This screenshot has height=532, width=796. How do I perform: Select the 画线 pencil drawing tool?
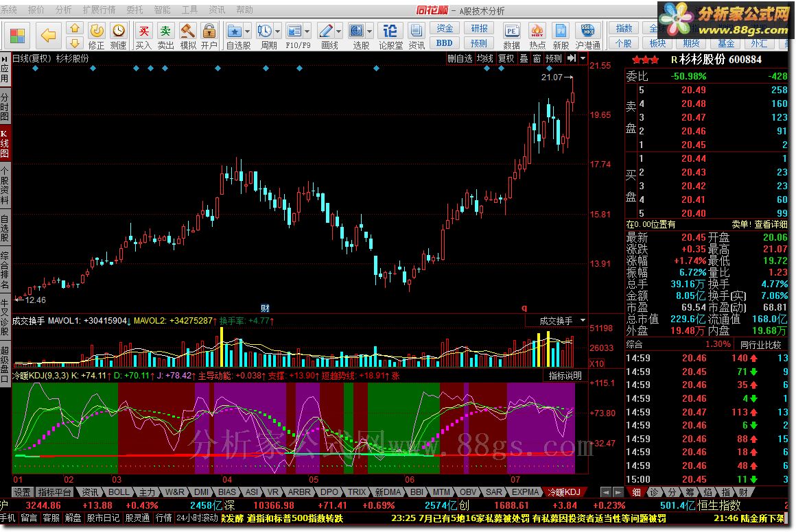coord(325,31)
